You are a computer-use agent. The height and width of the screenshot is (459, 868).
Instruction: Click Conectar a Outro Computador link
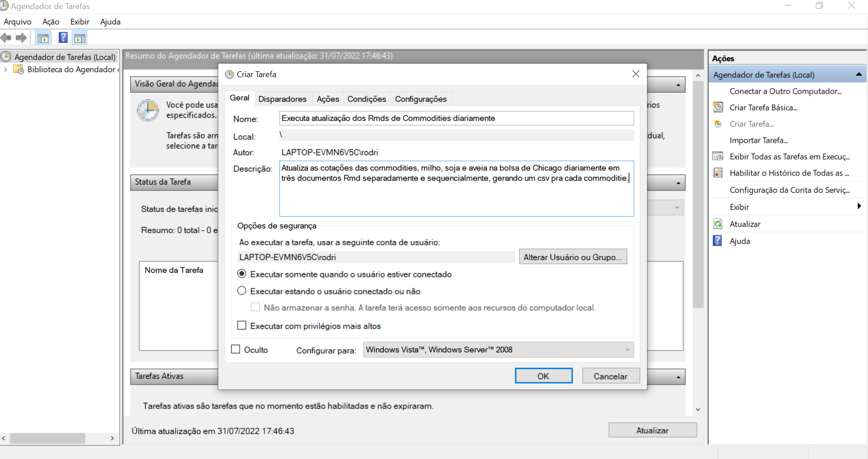click(x=785, y=91)
